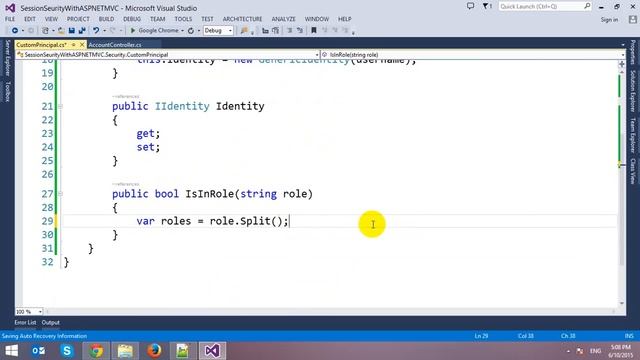Open the Windows Start button
The image size is (640, 360).
[11, 351]
